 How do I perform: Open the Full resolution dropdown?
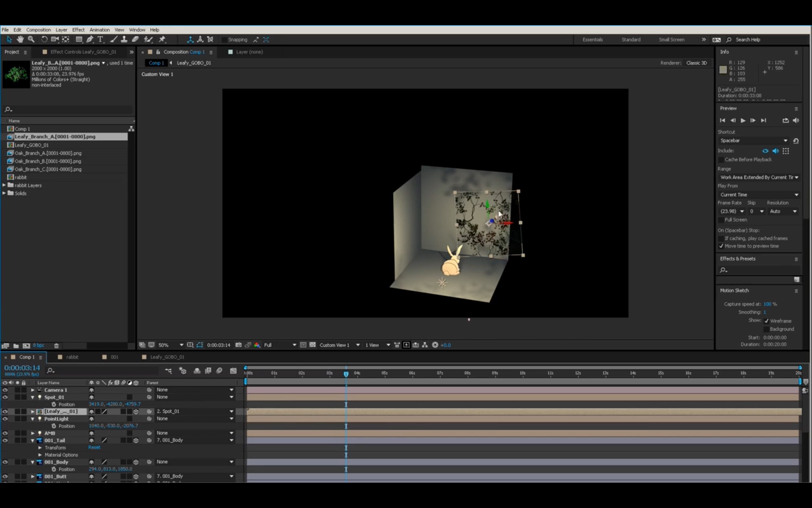click(x=280, y=345)
